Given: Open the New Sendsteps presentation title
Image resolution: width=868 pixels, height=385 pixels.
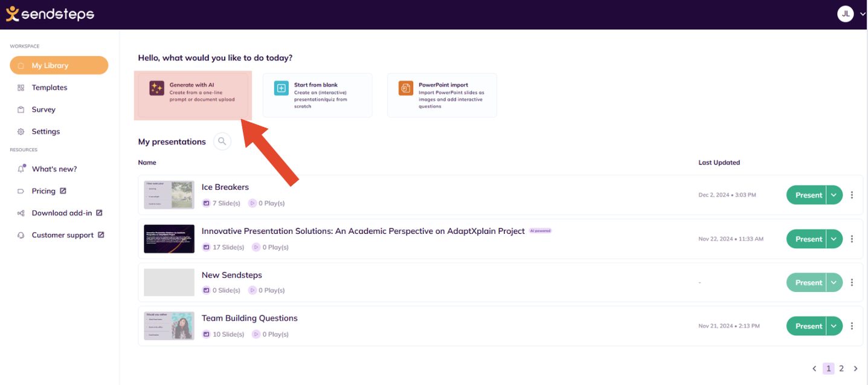Looking at the screenshot, I should click(x=232, y=275).
